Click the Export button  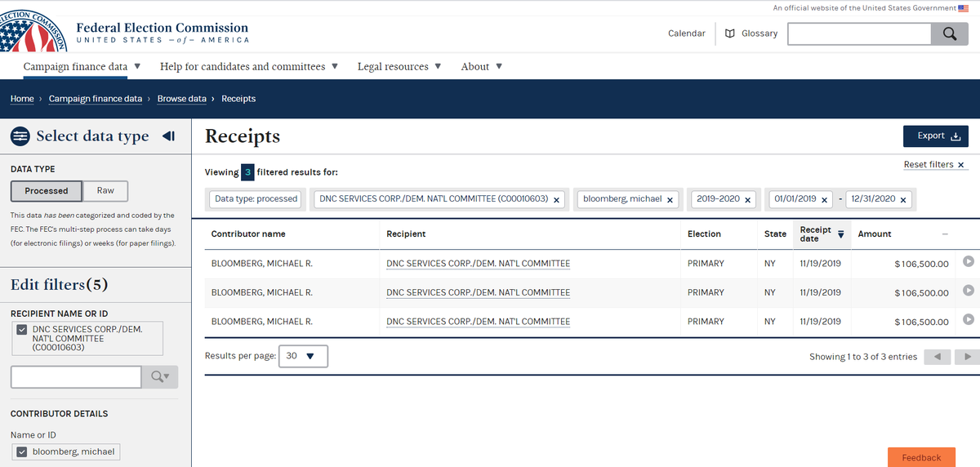point(936,136)
